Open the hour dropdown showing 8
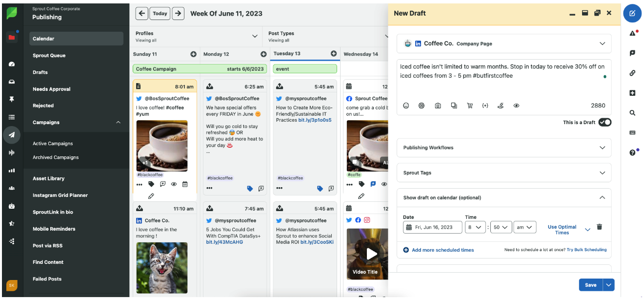The height and width of the screenshot is (302, 644). [476, 227]
